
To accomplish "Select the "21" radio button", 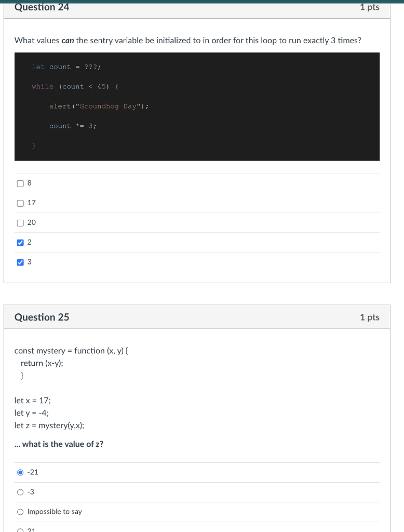I will coord(20,529).
